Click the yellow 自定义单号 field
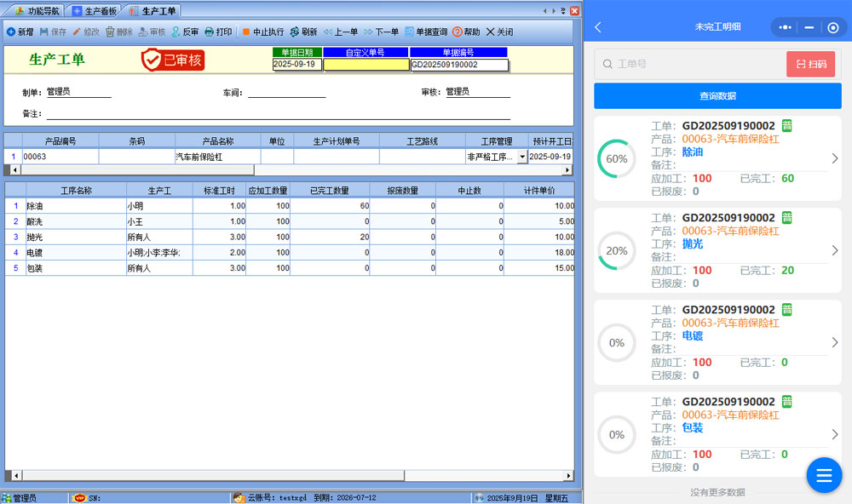 (x=366, y=65)
